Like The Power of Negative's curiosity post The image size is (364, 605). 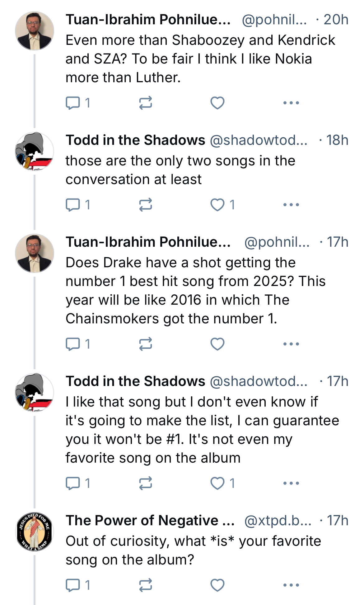click(x=217, y=585)
